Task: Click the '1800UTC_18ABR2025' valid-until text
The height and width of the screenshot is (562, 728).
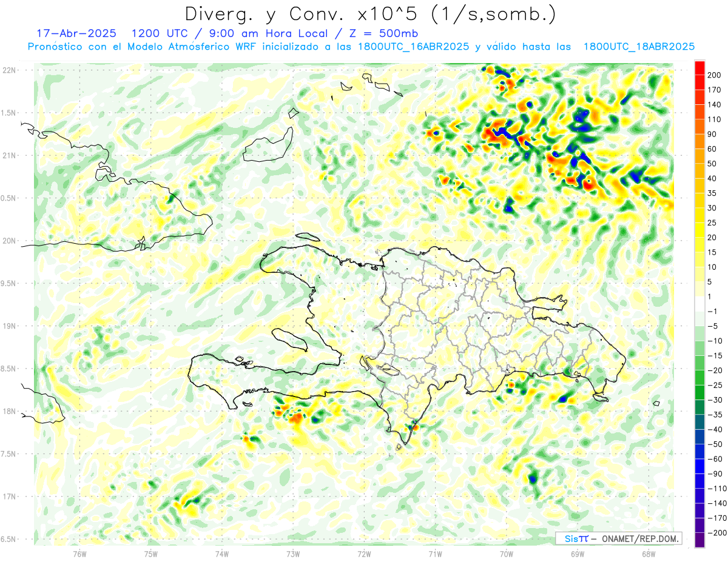Action: pyautogui.click(x=639, y=47)
